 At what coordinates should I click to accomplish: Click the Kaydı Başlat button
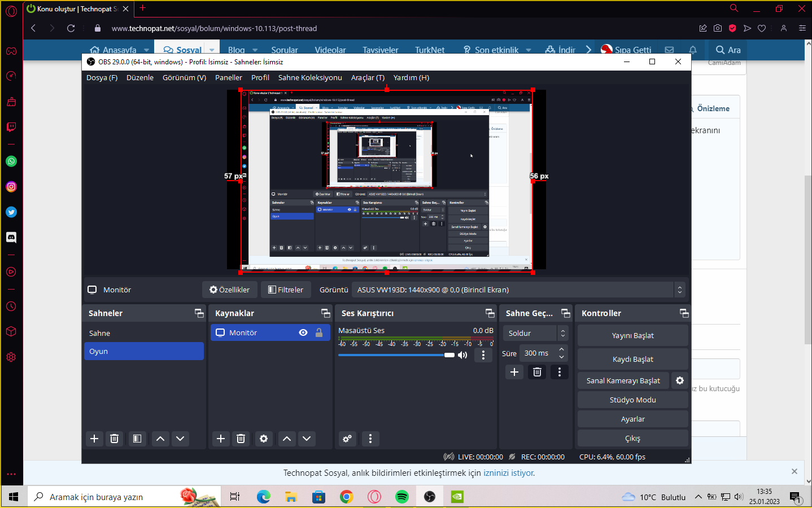[632, 359]
